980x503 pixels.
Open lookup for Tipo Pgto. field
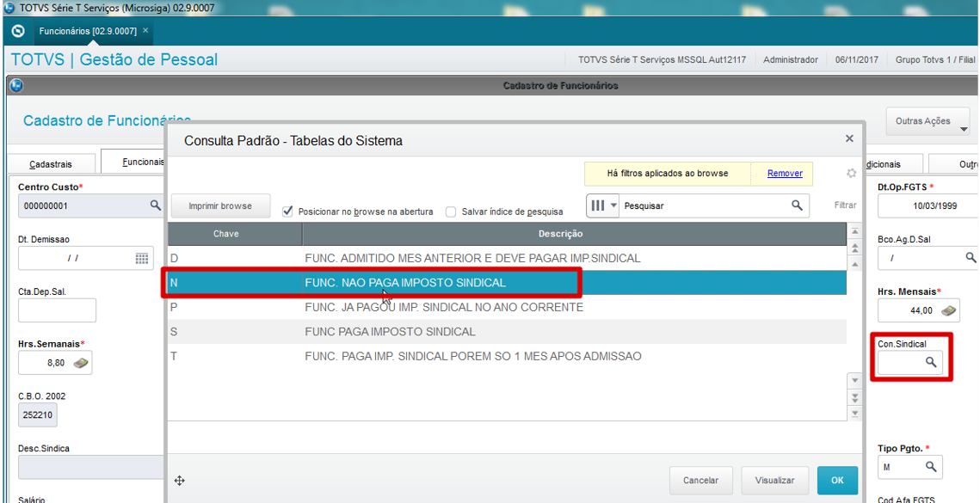(931, 466)
